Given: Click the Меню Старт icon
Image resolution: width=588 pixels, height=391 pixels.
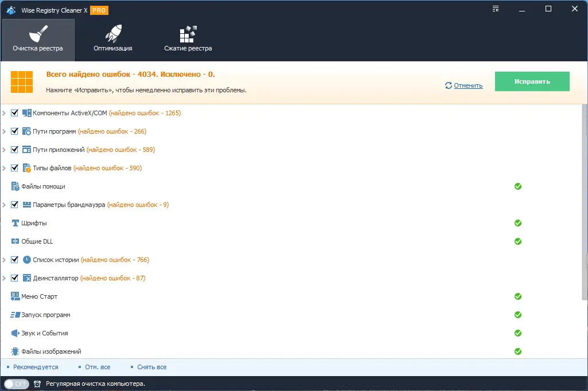Looking at the screenshot, I should [x=15, y=296].
